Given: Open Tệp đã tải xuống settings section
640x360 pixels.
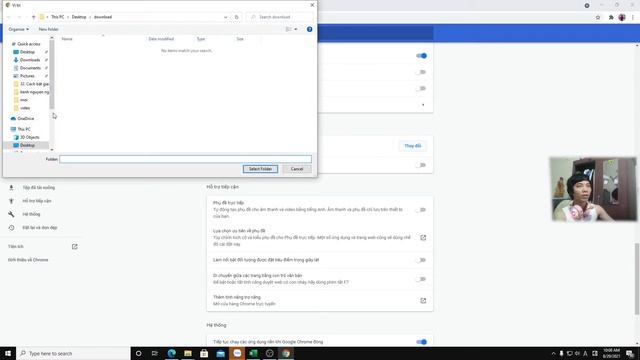Looking at the screenshot, I should [38, 188].
